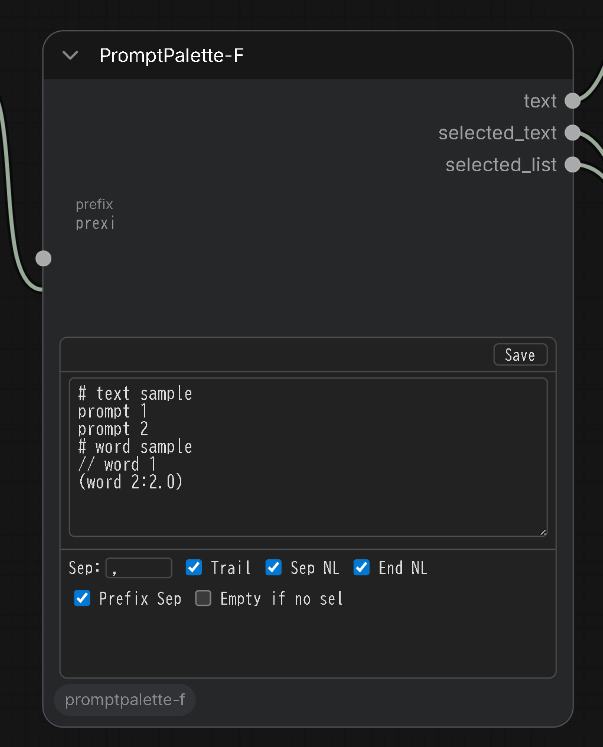Click the 'prefix' field label
Viewport: 603px width, 747px height.
[94, 204]
